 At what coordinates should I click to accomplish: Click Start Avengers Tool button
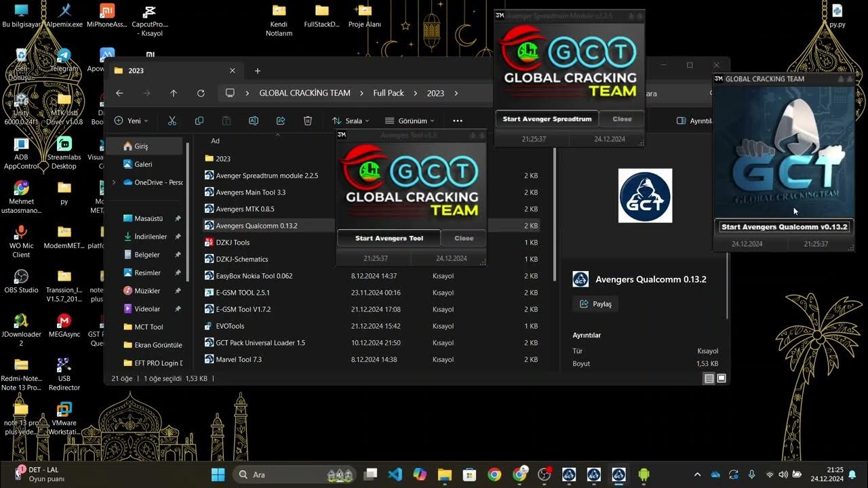coord(389,238)
